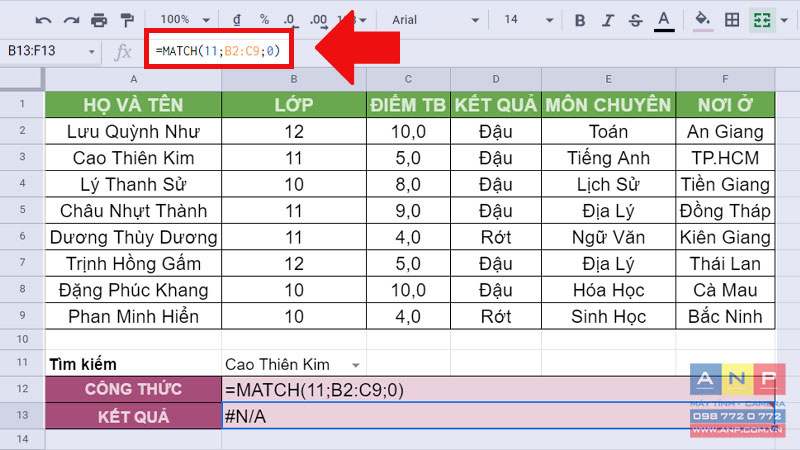
Task: Click the KẾT QUẢ header cell in row 1
Action: pos(495,105)
